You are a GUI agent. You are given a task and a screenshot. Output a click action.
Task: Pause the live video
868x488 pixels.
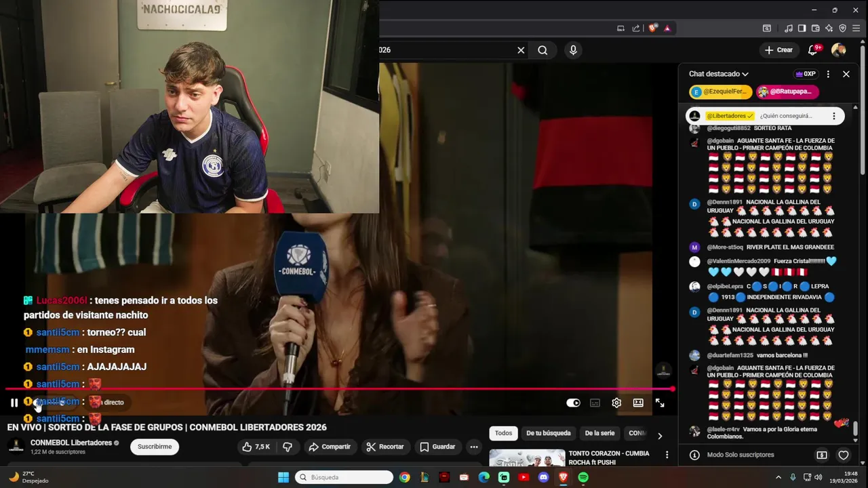14,403
